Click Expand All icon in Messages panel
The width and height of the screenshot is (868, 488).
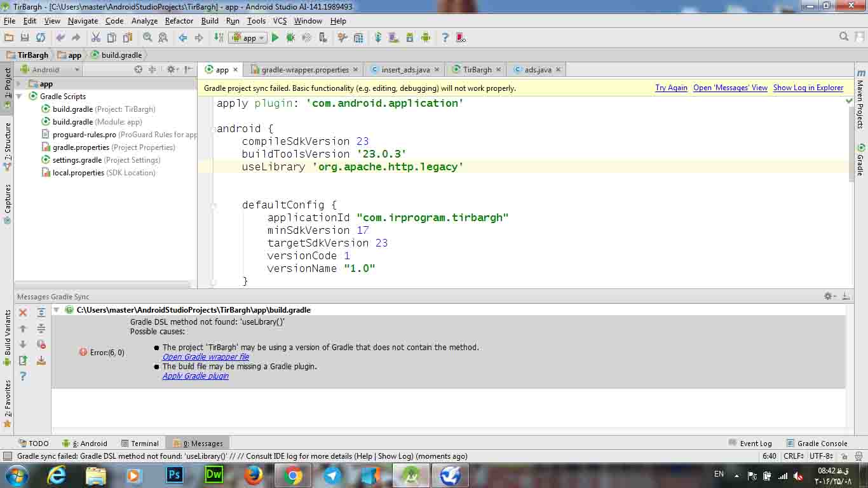coord(41,313)
